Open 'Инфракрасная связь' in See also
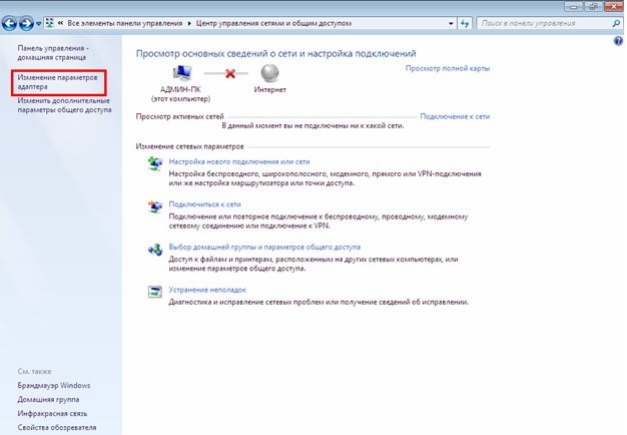Screen dimensions: 627x435 click(x=52, y=413)
